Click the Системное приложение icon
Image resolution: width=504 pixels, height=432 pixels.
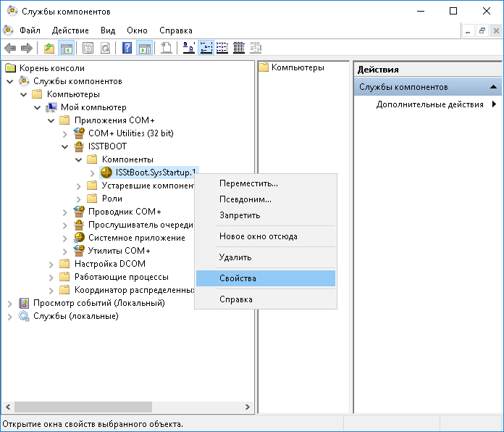click(79, 238)
